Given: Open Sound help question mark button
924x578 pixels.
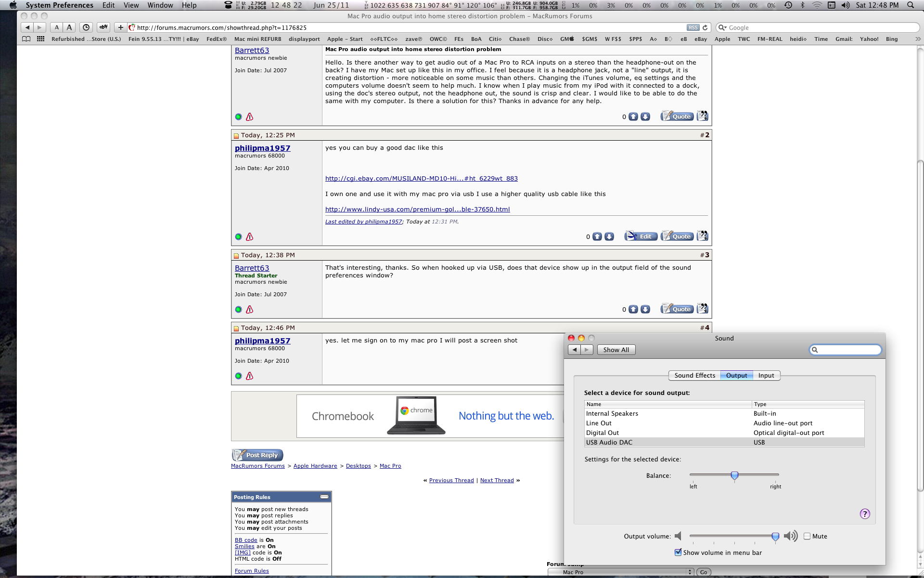Looking at the screenshot, I should [865, 514].
